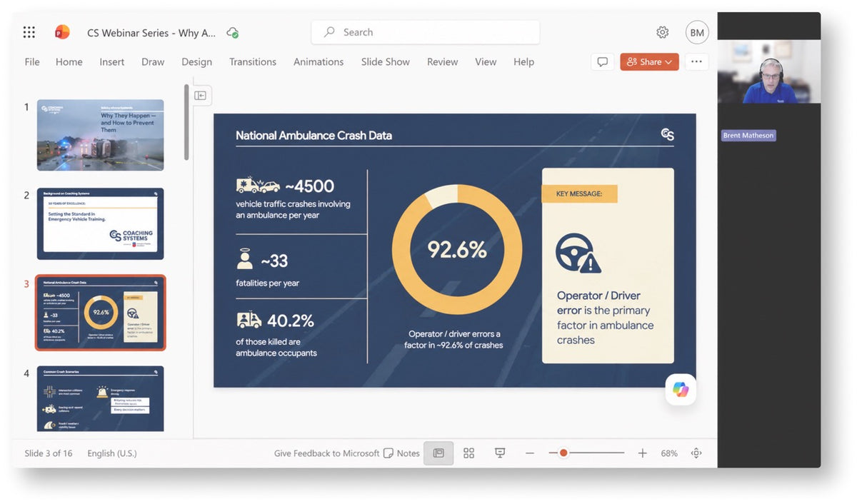This screenshot has width=857, height=504.
Task: Click the Slide 3 of 16 indicator
Action: tap(49, 453)
